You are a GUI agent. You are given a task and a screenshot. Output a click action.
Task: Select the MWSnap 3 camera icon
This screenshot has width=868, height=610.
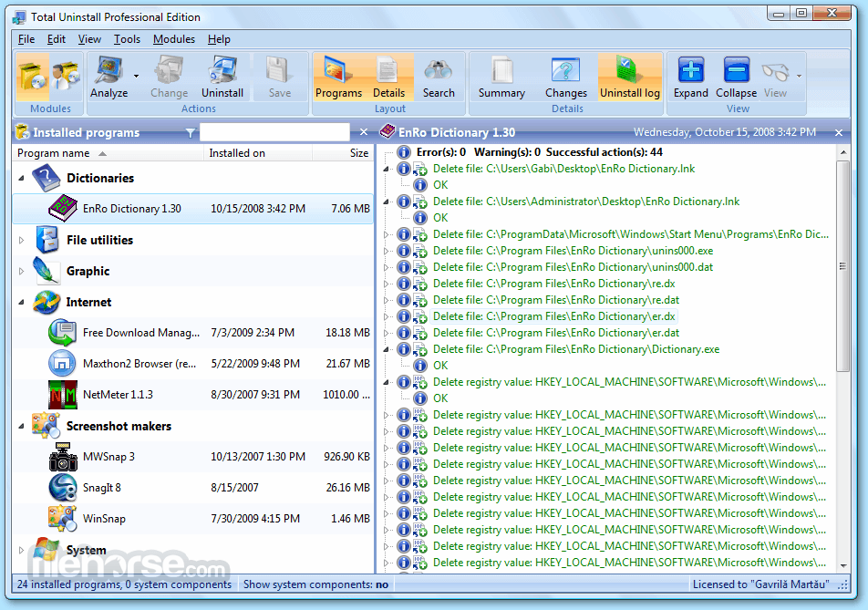coord(63,457)
